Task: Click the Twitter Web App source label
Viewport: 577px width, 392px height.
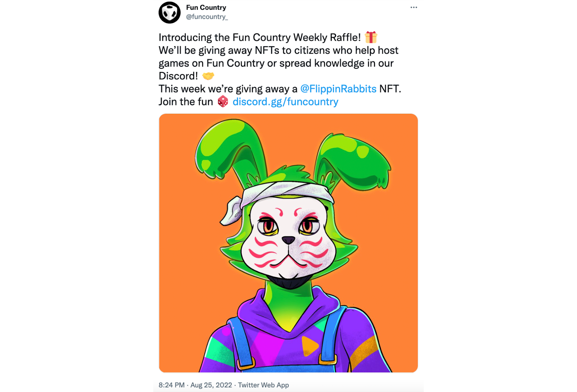Action: click(x=263, y=385)
